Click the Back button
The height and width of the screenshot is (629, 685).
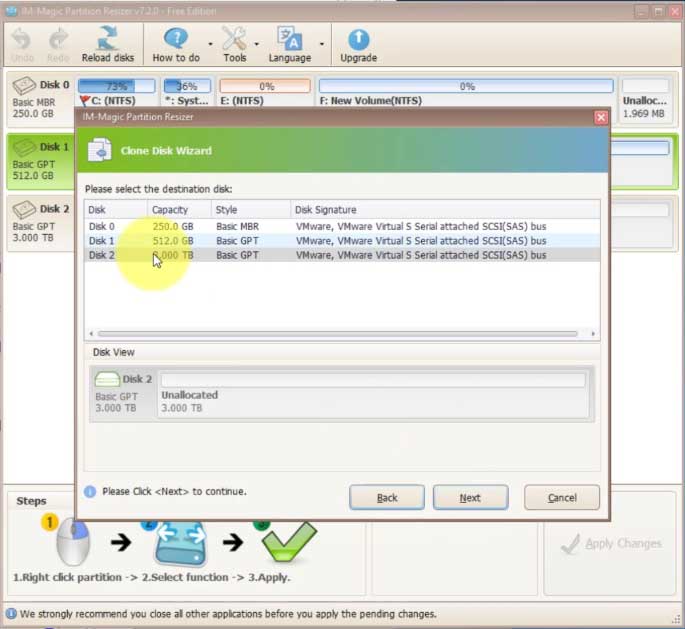point(387,498)
